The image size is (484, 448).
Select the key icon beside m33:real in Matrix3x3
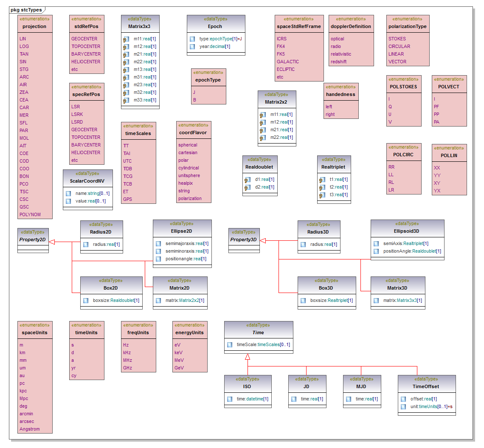coord(126,100)
